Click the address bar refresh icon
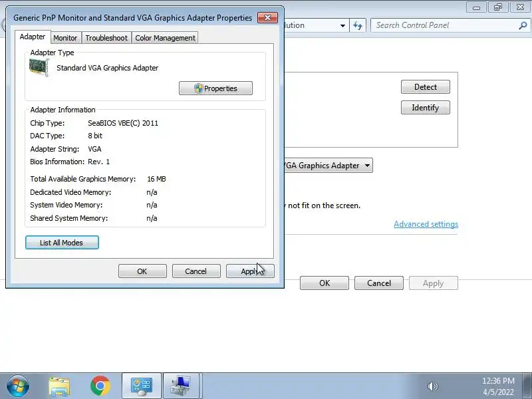This screenshot has width=532, height=399. tap(358, 25)
